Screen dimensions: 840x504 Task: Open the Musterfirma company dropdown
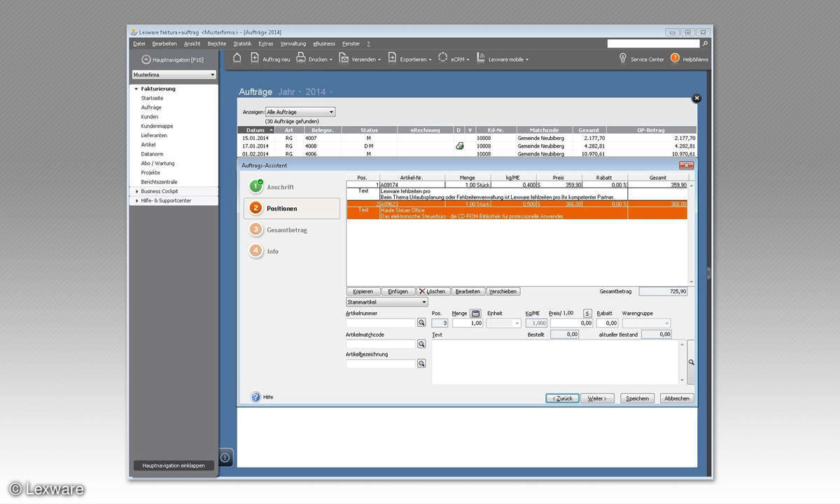tap(174, 75)
